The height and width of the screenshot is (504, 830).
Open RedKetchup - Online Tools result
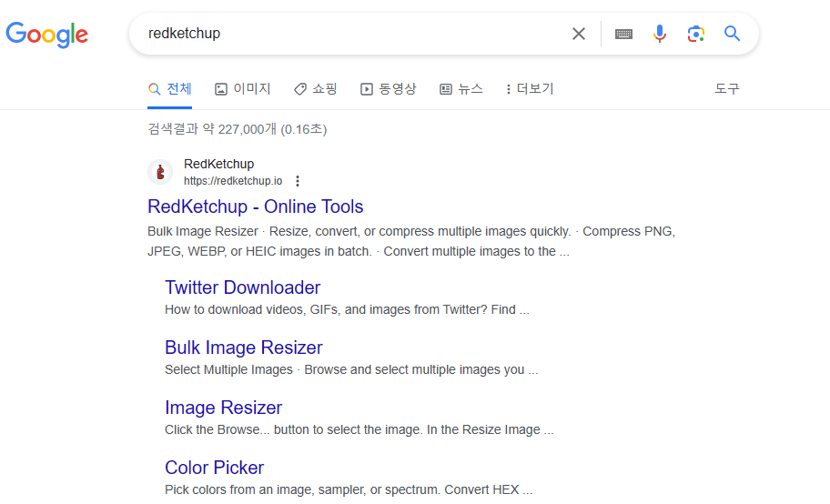tap(255, 207)
